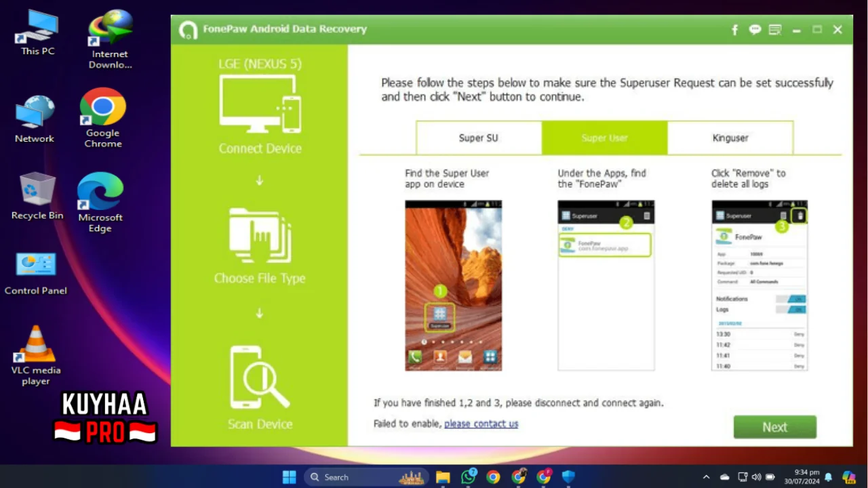
Task: Open WhatsApp from the taskbar
Action: (x=468, y=477)
